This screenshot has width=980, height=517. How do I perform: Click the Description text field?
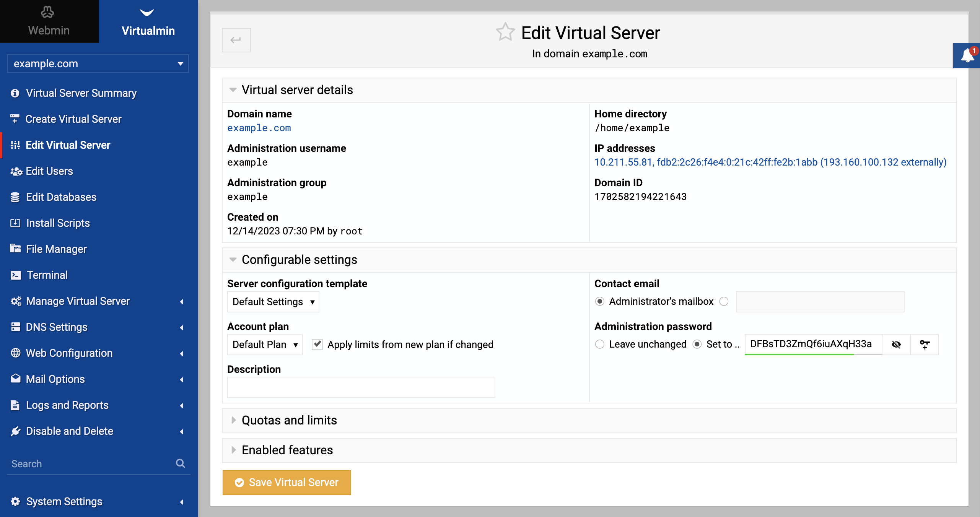coord(361,387)
